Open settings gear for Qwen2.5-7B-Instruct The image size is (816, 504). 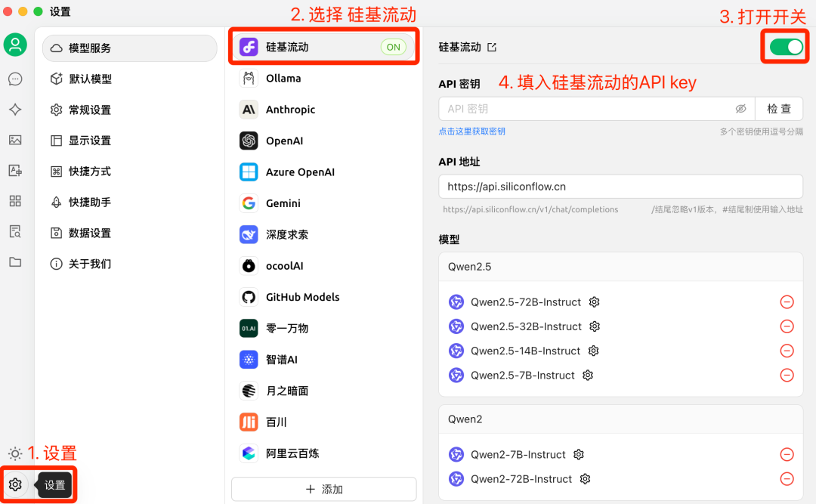(x=588, y=376)
